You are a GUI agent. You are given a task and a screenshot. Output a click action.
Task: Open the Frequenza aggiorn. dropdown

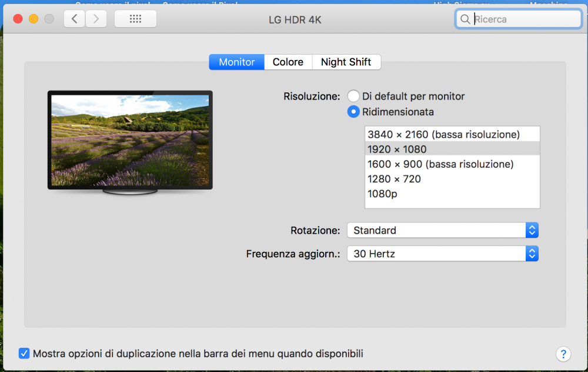tap(443, 254)
